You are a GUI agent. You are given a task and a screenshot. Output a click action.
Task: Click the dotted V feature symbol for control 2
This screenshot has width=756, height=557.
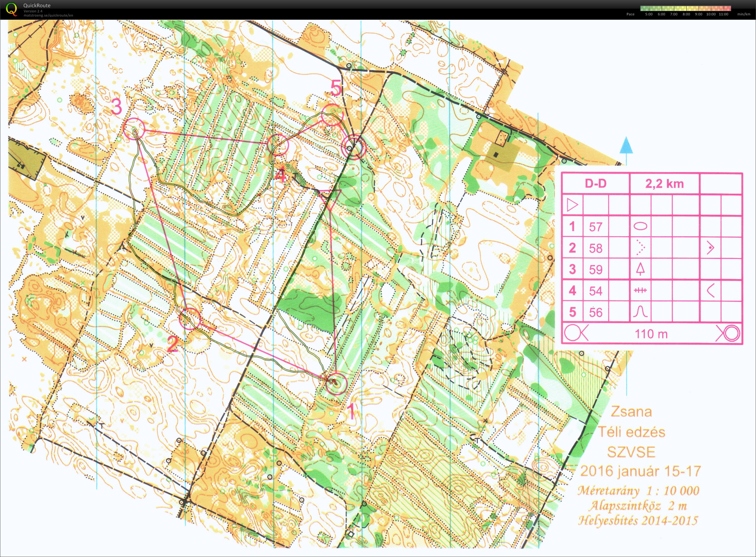pyautogui.click(x=640, y=248)
